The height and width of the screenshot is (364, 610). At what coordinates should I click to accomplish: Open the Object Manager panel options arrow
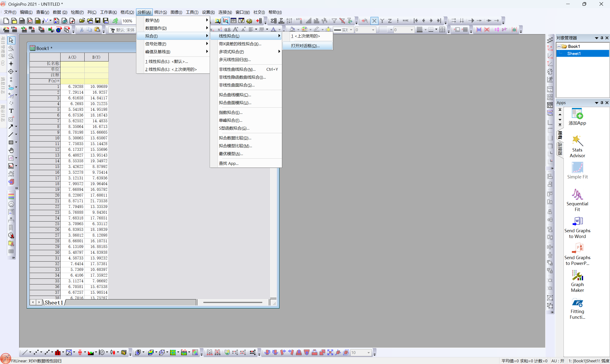[x=596, y=38]
